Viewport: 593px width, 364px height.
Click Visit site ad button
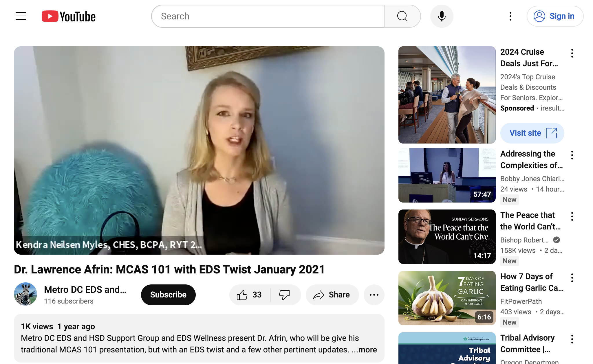tap(532, 133)
